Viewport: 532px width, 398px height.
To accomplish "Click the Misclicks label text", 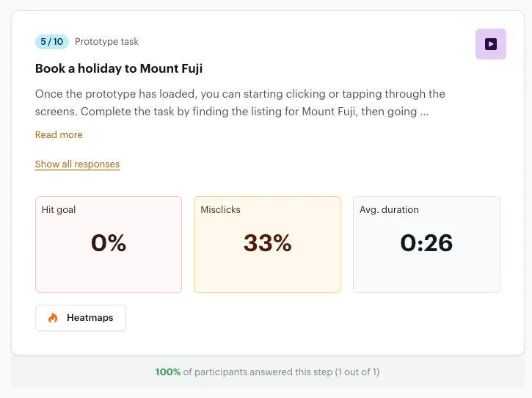I will pyautogui.click(x=220, y=209).
